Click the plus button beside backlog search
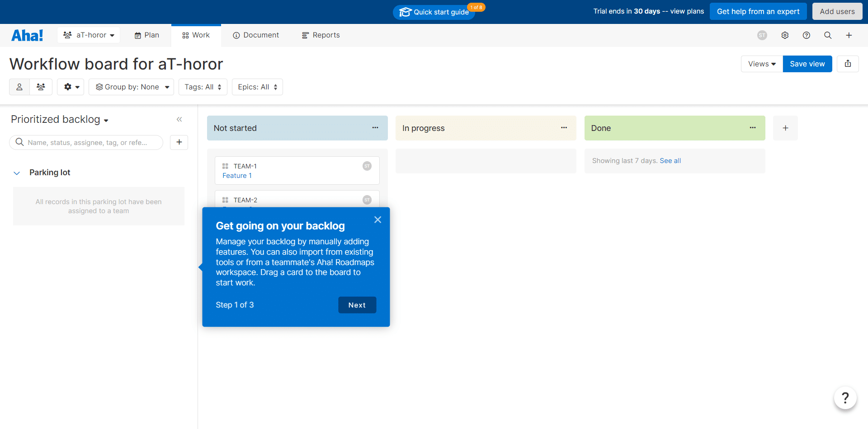The image size is (868, 429). click(179, 142)
